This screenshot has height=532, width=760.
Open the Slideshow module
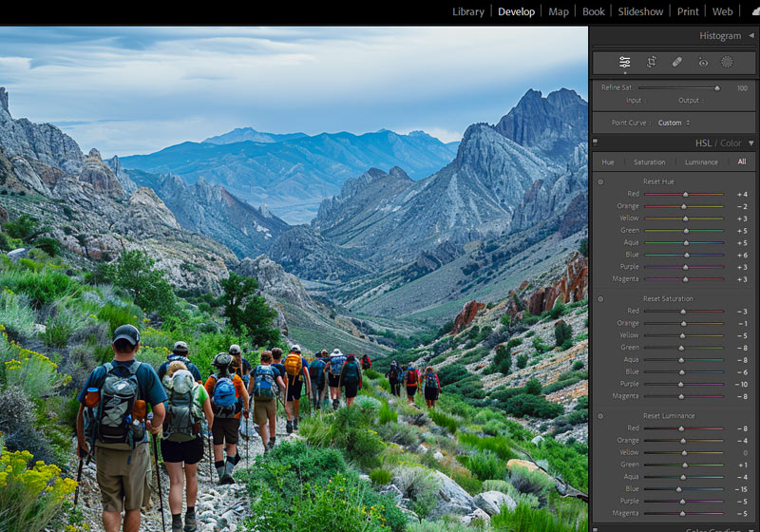point(640,11)
